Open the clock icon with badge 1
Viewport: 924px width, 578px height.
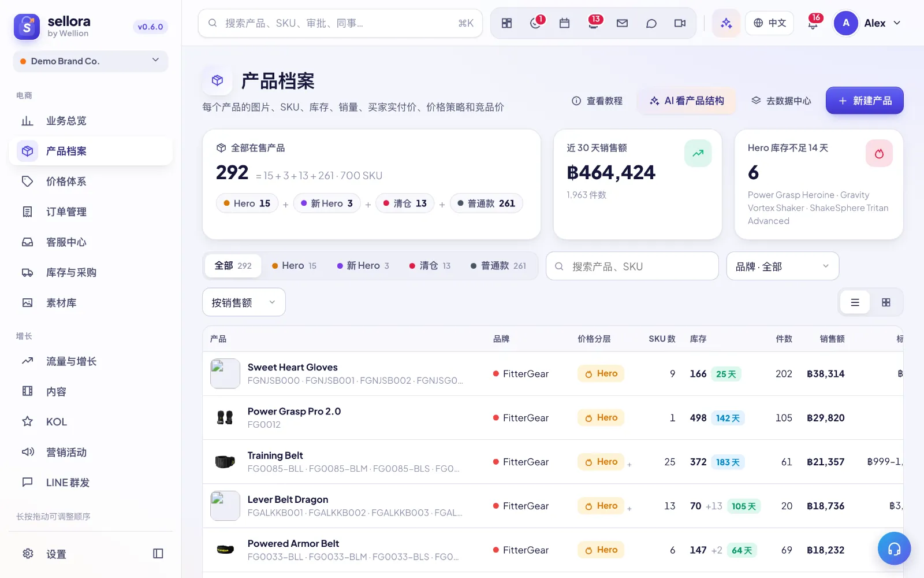536,23
